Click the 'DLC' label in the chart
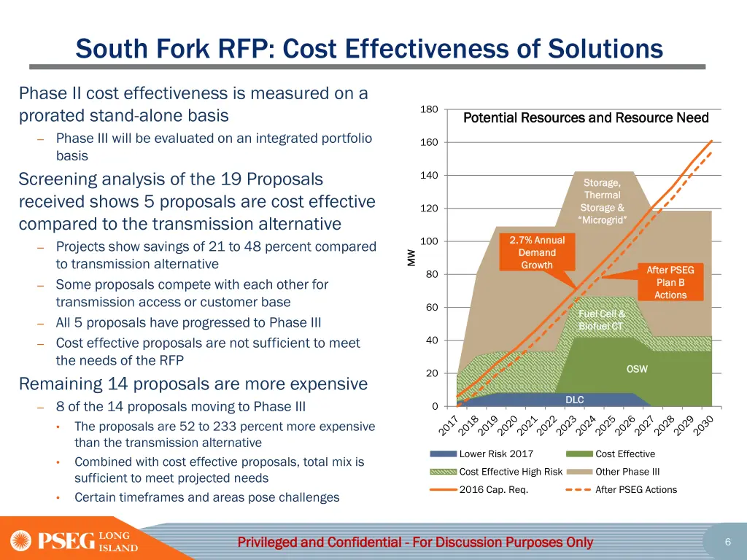Viewport: 747px width, 560px height. click(575, 400)
